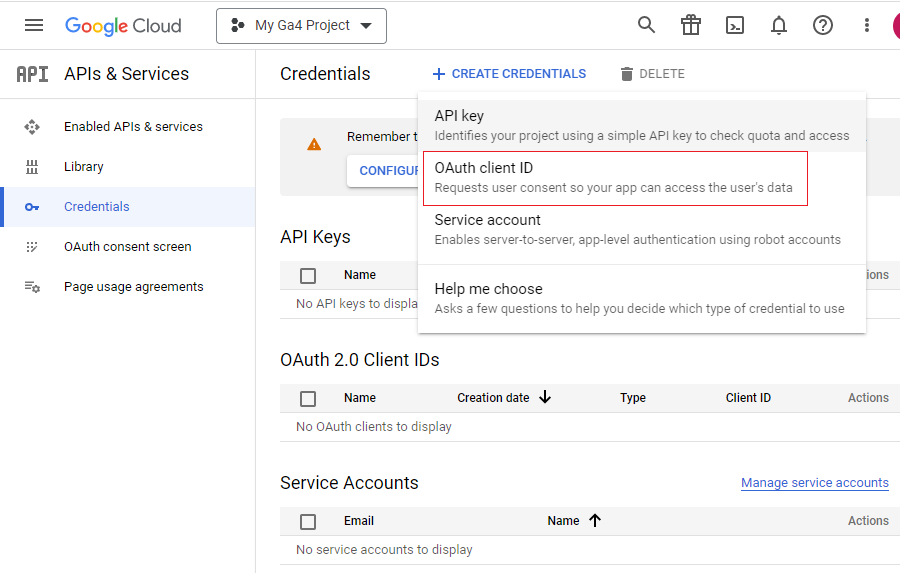Click Creation date column header
This screenshot has width=900, height=573.
(x=493, y=398)
